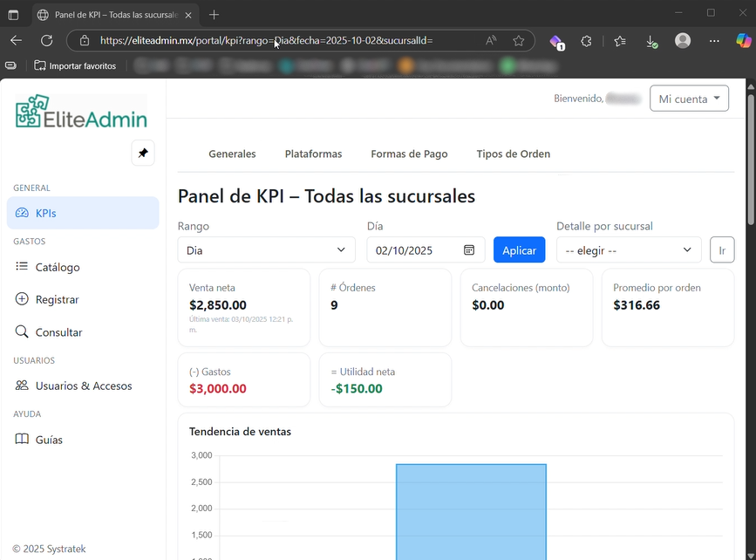The height and width of the screenshot is (560, 756).
Task: Go to Usuarios & Accesos
Action: pos(84,386)
